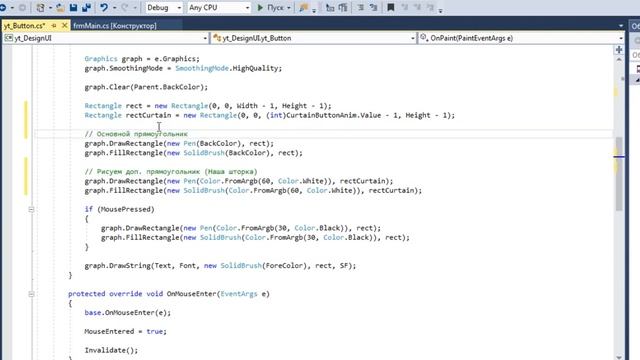The image size is (640, 360).
Task: Click 'Invalidate();' code line
Action: click(x=111, y=350)
